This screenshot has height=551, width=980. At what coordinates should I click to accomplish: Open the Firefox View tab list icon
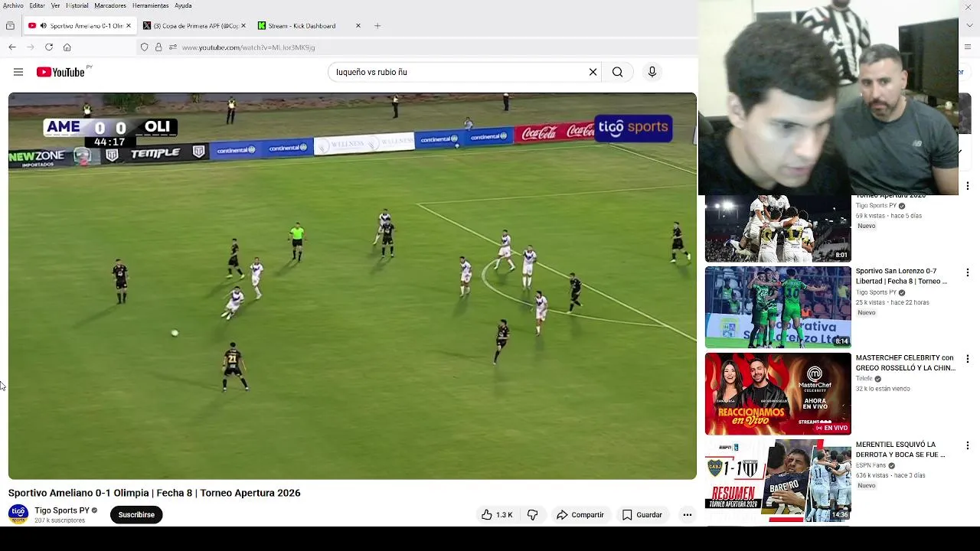coord(10,26)
